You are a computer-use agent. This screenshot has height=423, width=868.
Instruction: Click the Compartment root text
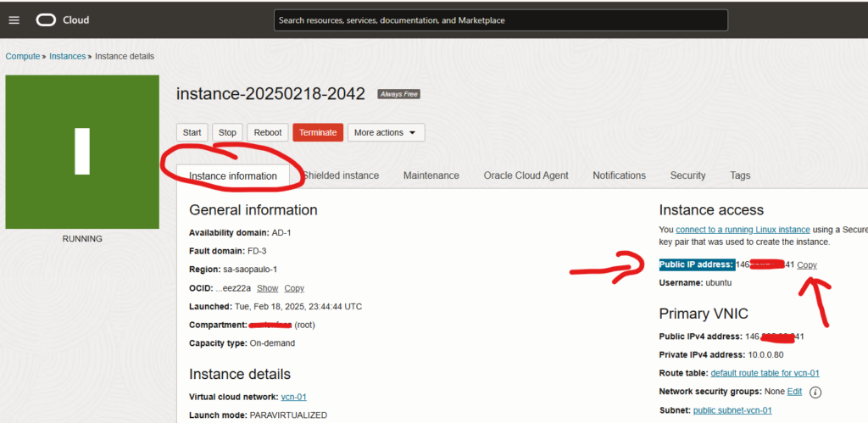tap(252, 325)
